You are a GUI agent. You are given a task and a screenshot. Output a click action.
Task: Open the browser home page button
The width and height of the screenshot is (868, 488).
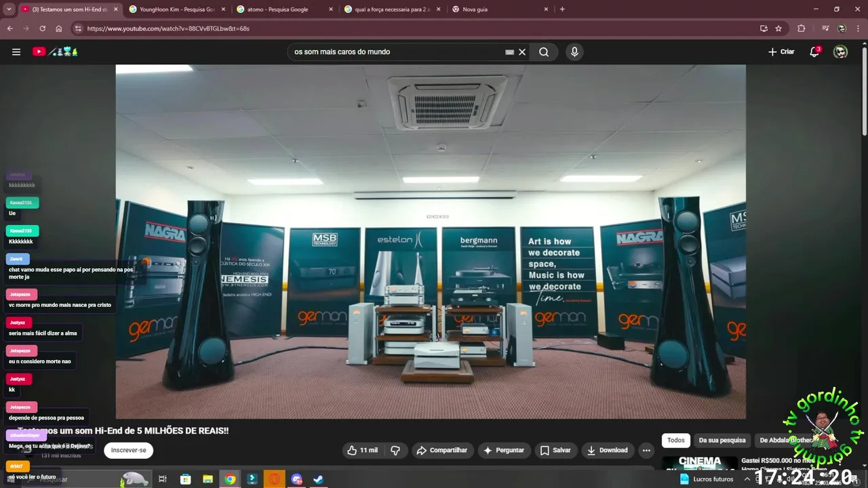59,28
